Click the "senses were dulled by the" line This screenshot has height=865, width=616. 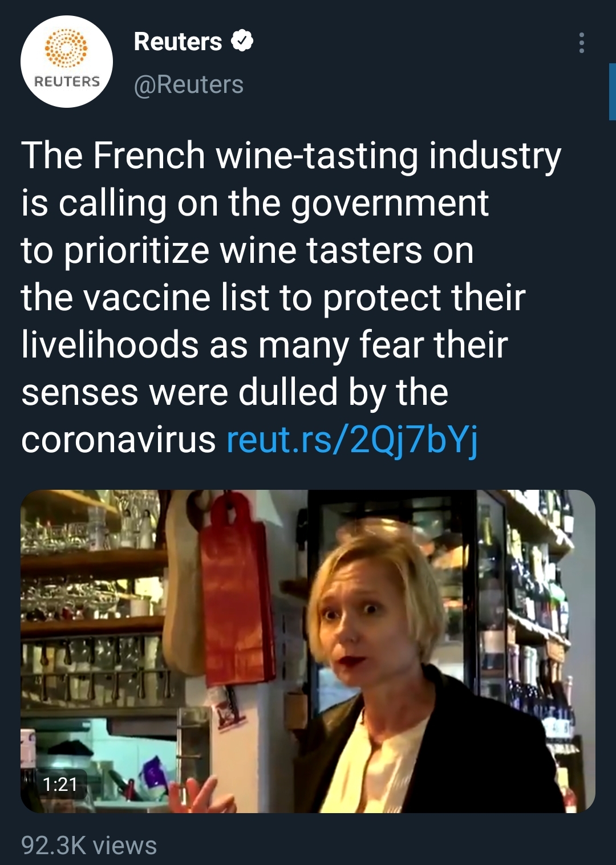234,392
